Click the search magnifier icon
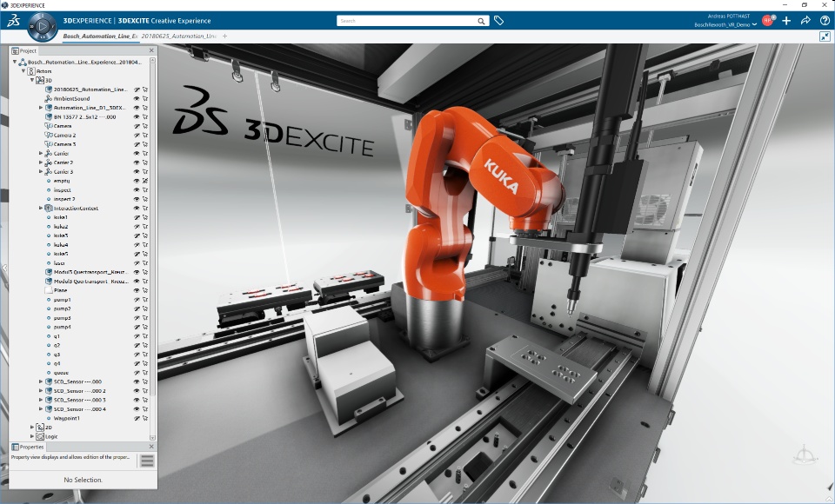 (481, 21)
